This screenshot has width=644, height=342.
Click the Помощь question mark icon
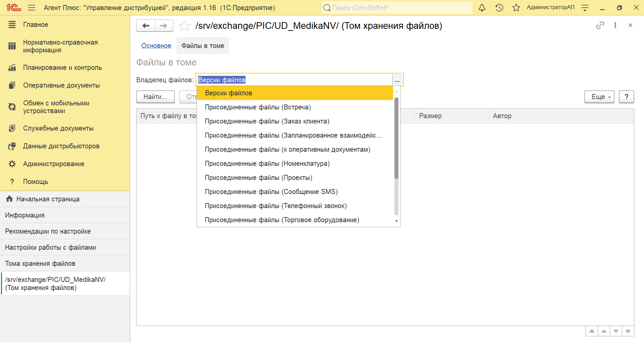(x=12, y=182)
